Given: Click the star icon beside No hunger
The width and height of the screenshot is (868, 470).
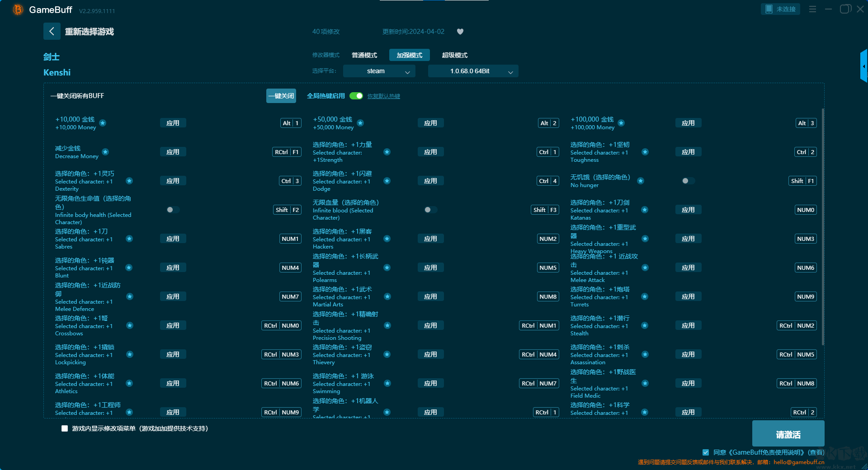Looking at the screenshot, I should pos(641,181).
